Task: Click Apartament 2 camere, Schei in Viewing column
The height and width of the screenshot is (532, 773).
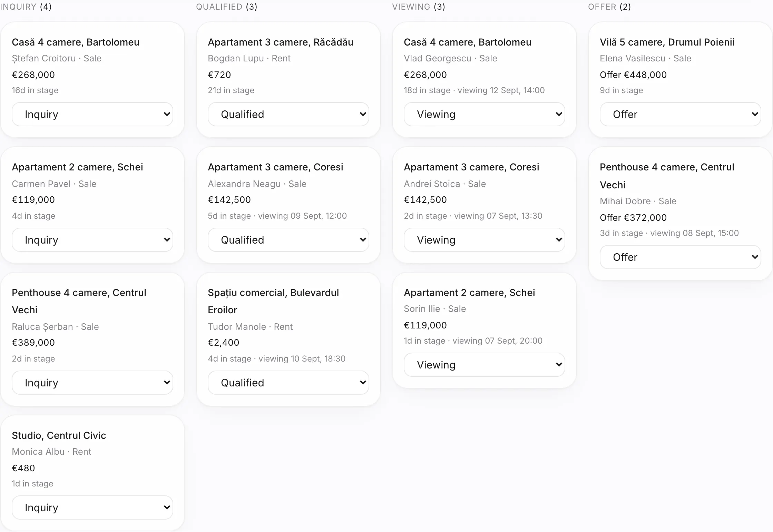Action: pyautogui.click(x=469, y=293)
